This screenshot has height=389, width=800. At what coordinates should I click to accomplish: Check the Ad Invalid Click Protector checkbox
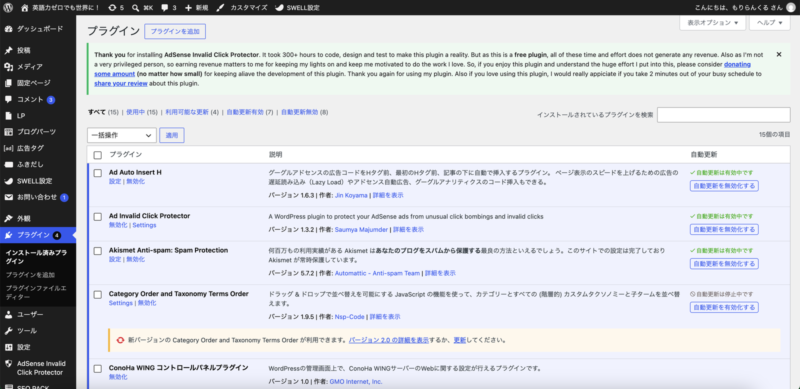tap(98, 217)
